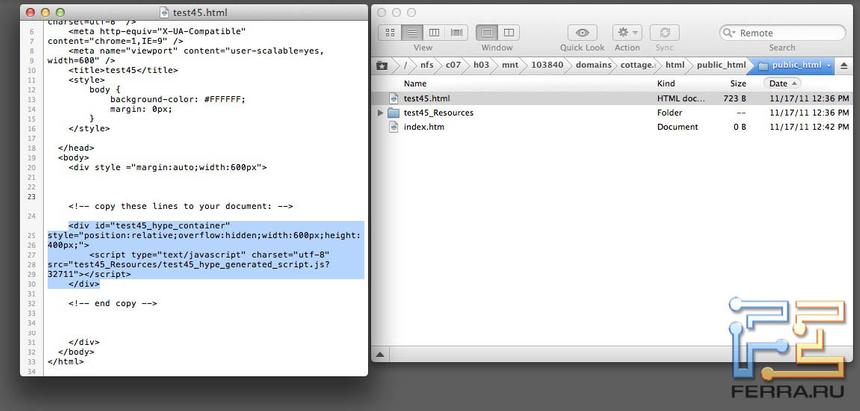Expand the bottom-left transfers panel arrow
860x411 pixels.
click(379, 355)
